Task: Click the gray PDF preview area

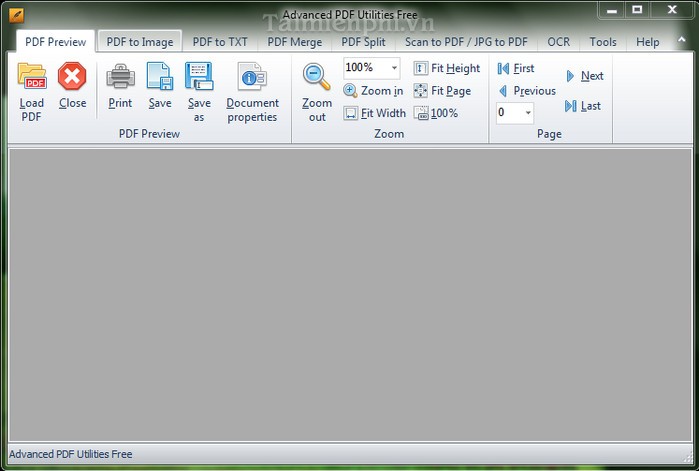Action: point(350,295)
